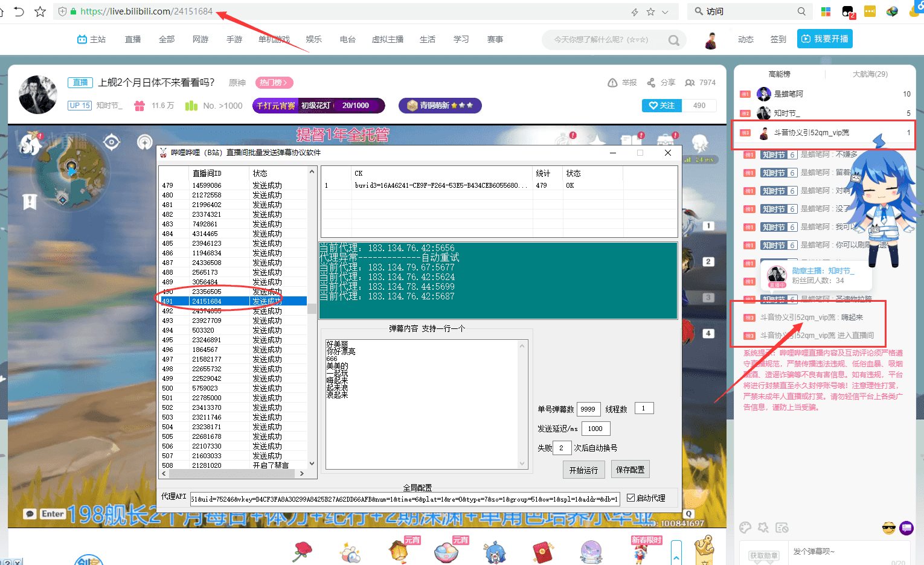Click the 关注 follow button
Viewport: 924px width, 565px height.
coord(661,105)
